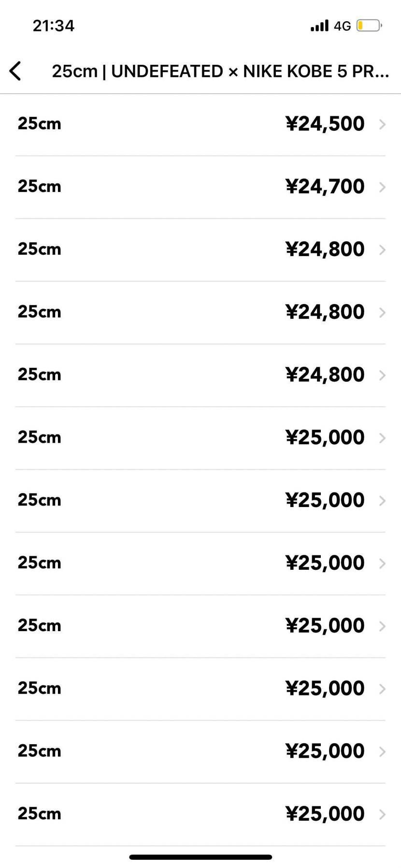Tap the 25cm label in the ¥24,700 row
The width and height of the screenshot is (401, 868).
click(40, 187)
